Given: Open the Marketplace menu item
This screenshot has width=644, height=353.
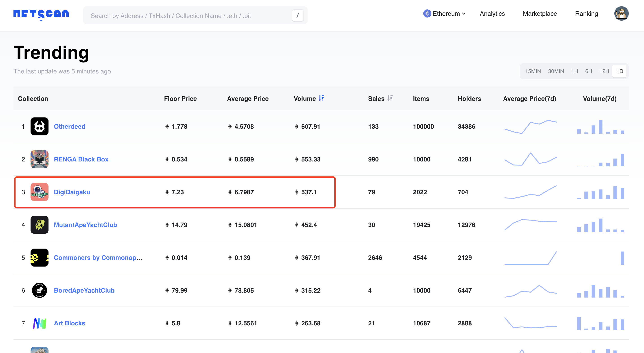Looking at the screenshot, I should click(540, 13).
